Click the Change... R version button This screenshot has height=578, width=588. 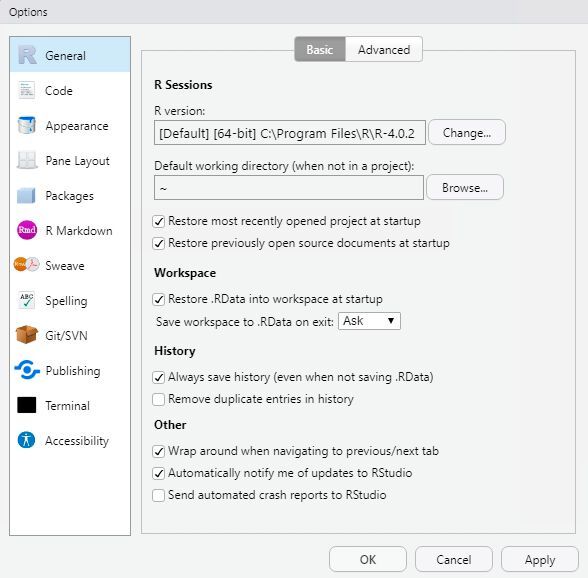pos(467,132)
